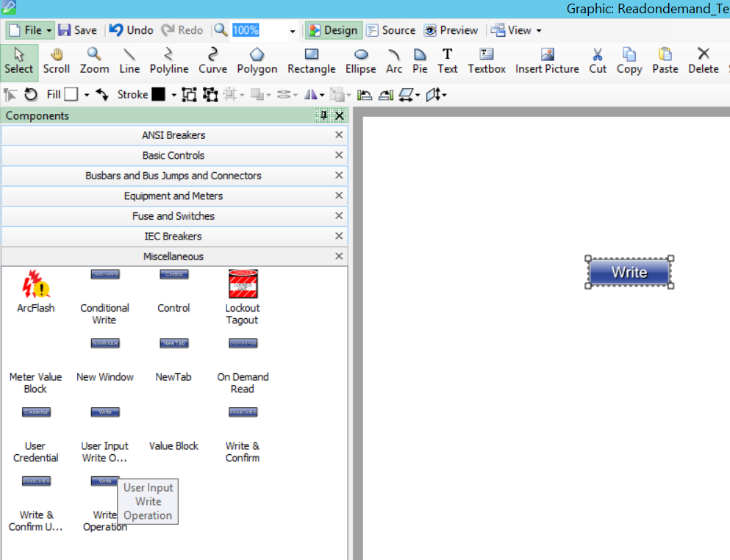Viewport: 730px width, 560px height.
Task: Click the Fill color swatch
Action: 71,94
